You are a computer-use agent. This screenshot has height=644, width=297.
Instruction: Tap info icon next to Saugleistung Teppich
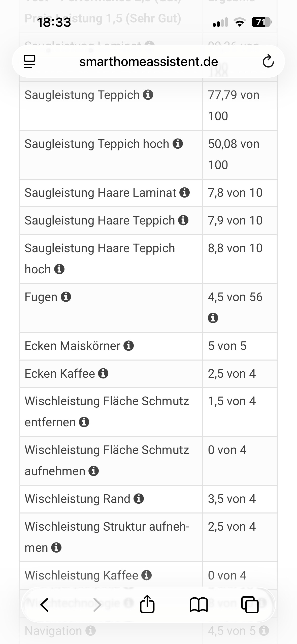(x=148, y=95)
